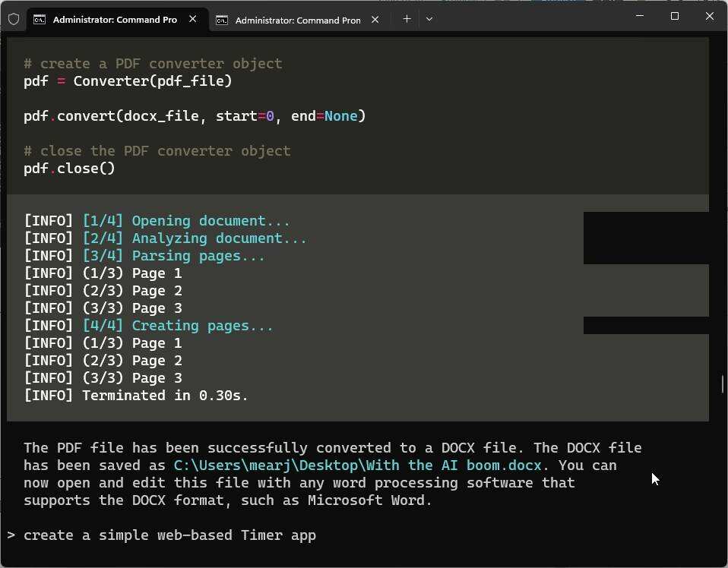The width and height of the screenshot is (728, 568).
Task: Select the first Administrator Command Prompt tab title
Action: pos(114,19)
